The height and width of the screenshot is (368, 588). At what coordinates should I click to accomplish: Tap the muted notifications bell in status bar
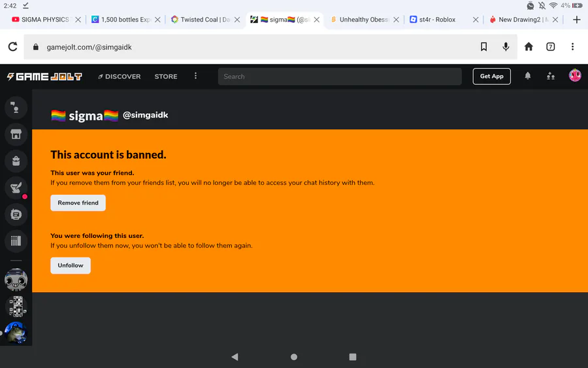[x=542, y=5]
